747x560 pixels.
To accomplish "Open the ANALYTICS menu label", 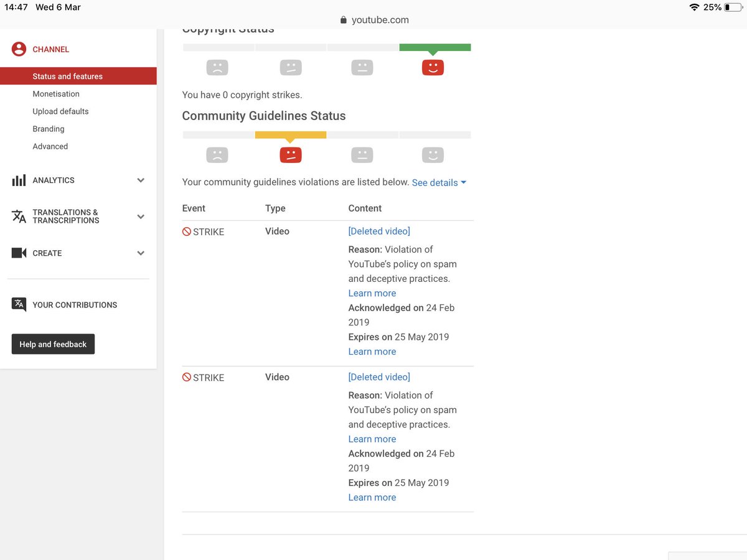I will click(x=54, y=180).
